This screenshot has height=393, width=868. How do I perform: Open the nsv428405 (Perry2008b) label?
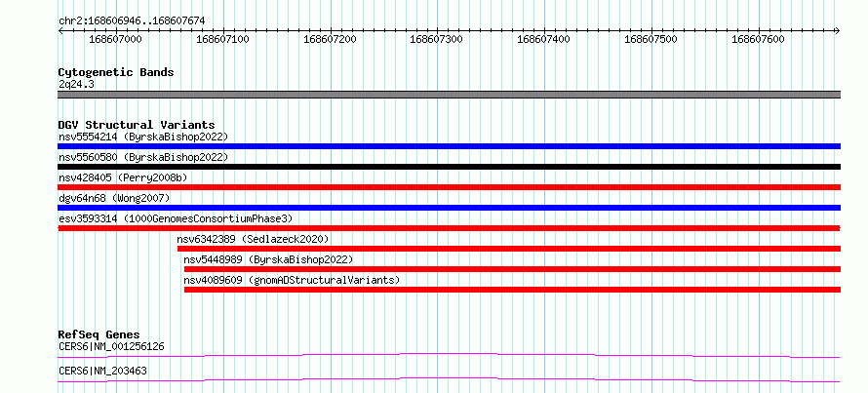[x=123, y=177]
